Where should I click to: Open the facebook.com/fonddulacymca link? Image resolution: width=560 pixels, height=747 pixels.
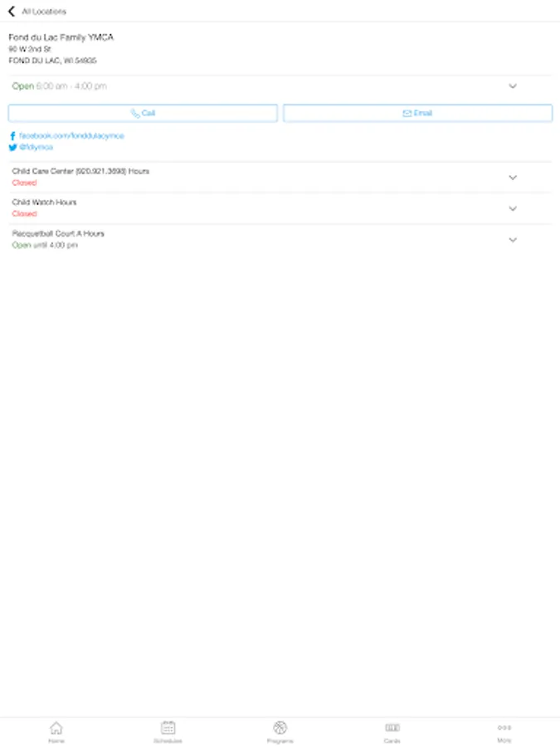click(71, 136)
